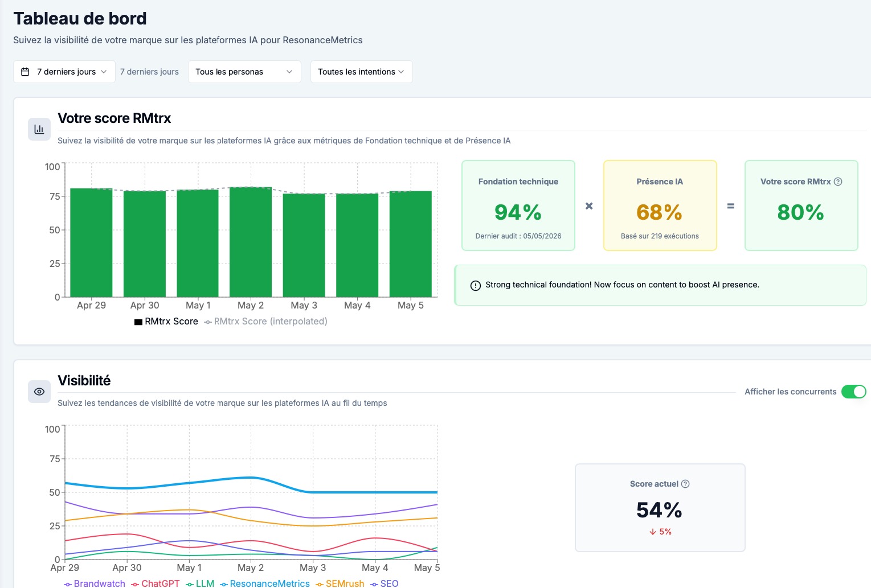871x588 pixels.
Task: Click the grey 7 derniers jours label text
Action: pos(149,72)
